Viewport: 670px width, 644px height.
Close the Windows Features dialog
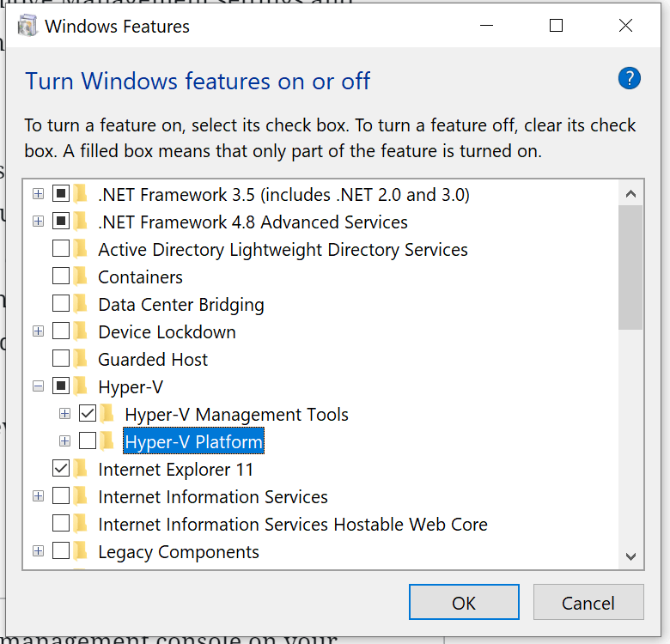point(625,26)
